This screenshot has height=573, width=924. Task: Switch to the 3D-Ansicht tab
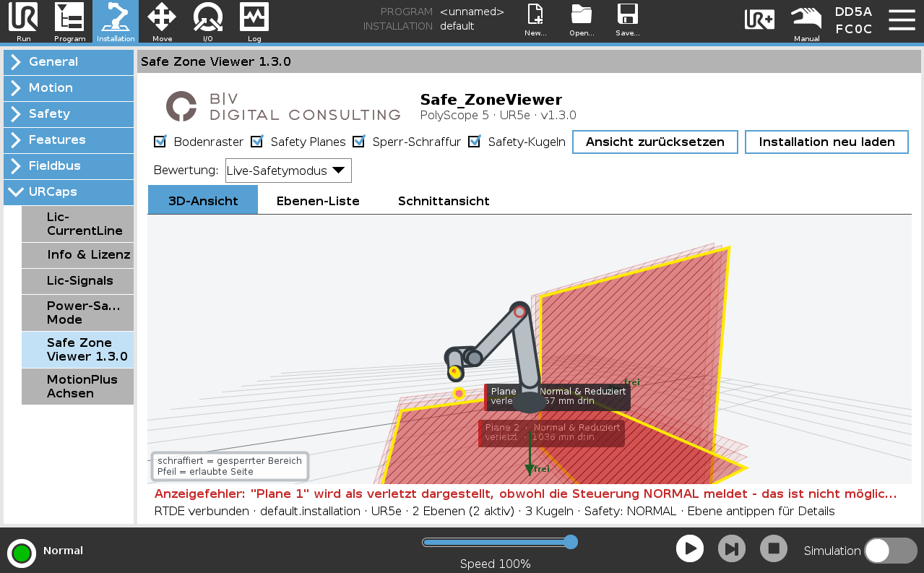(x=203, y=200)
